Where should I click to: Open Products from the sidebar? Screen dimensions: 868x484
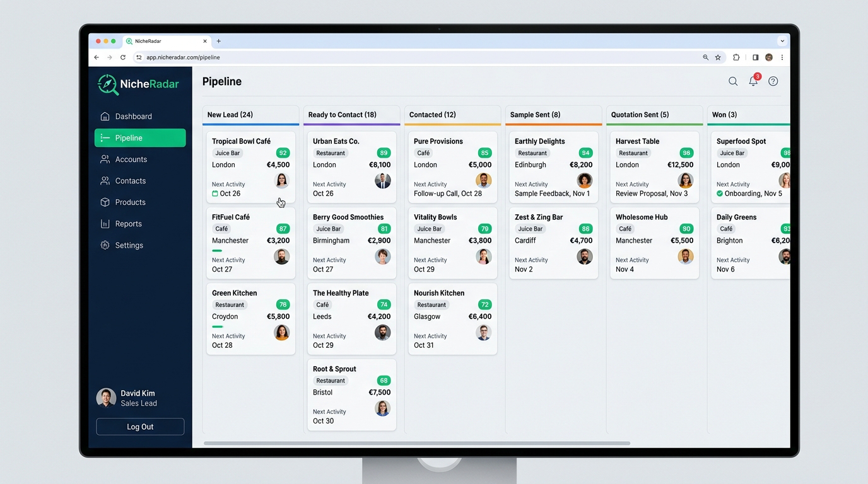[x=140, y=202]
